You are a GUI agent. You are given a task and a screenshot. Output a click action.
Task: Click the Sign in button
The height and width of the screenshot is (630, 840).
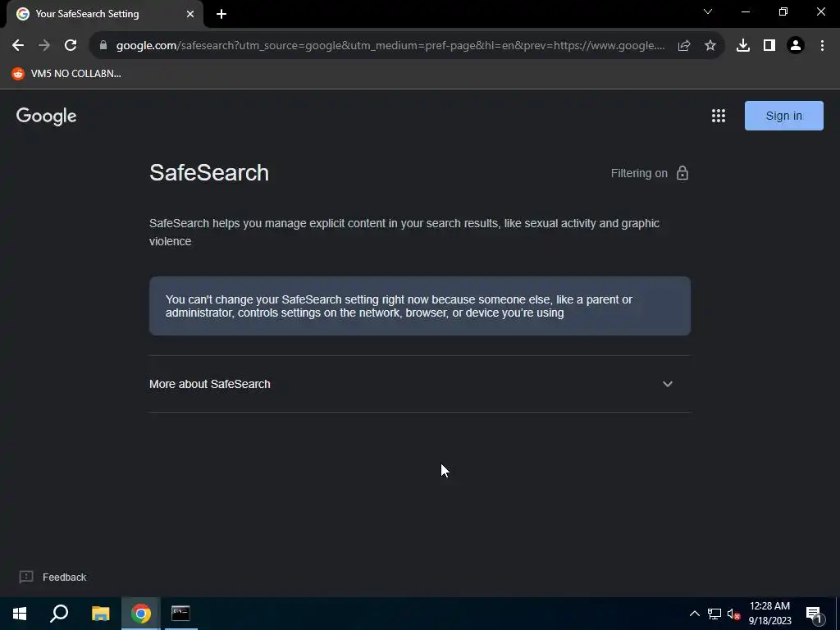click(x=783, y=116)
